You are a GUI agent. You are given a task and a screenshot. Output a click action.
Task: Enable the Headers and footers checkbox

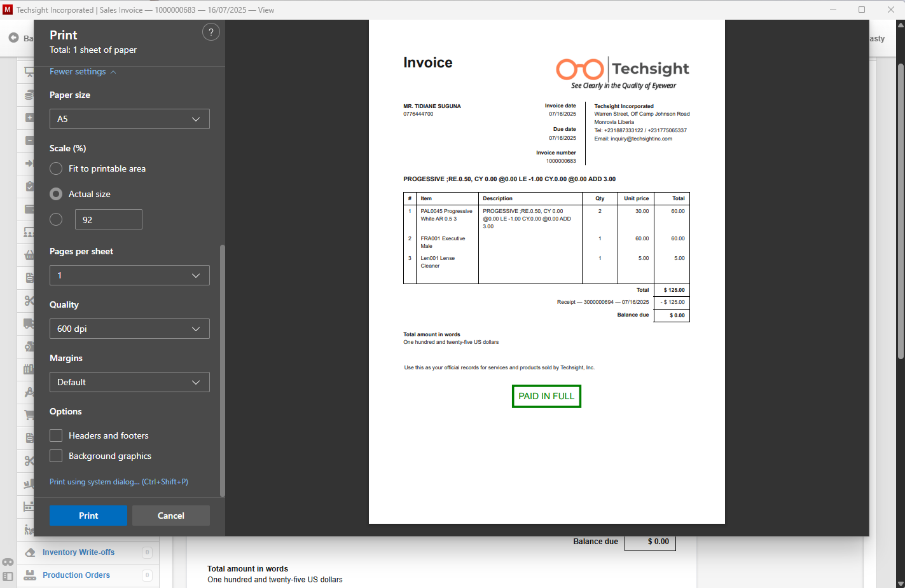tap(56, 435)
